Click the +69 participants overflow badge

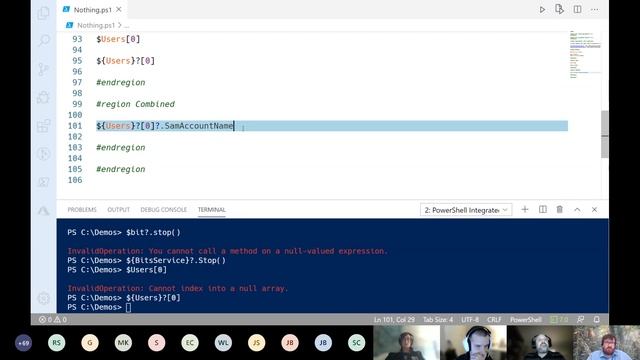(23, 343)
